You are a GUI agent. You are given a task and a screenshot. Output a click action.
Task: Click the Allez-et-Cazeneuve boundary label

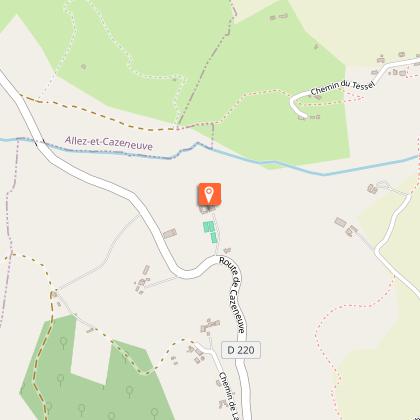click(109, 143)
